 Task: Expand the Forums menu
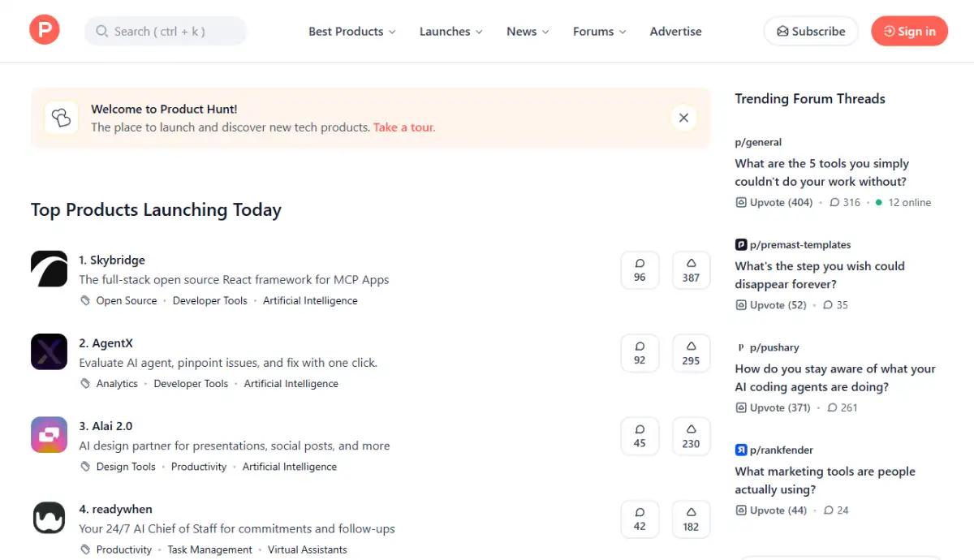coord(600,31)
